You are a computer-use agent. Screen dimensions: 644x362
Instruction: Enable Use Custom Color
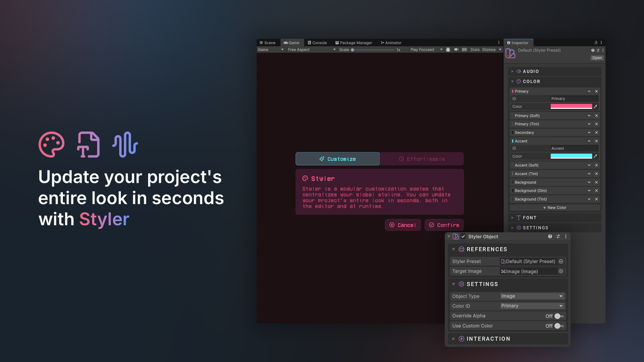click(x=558, y=326)
